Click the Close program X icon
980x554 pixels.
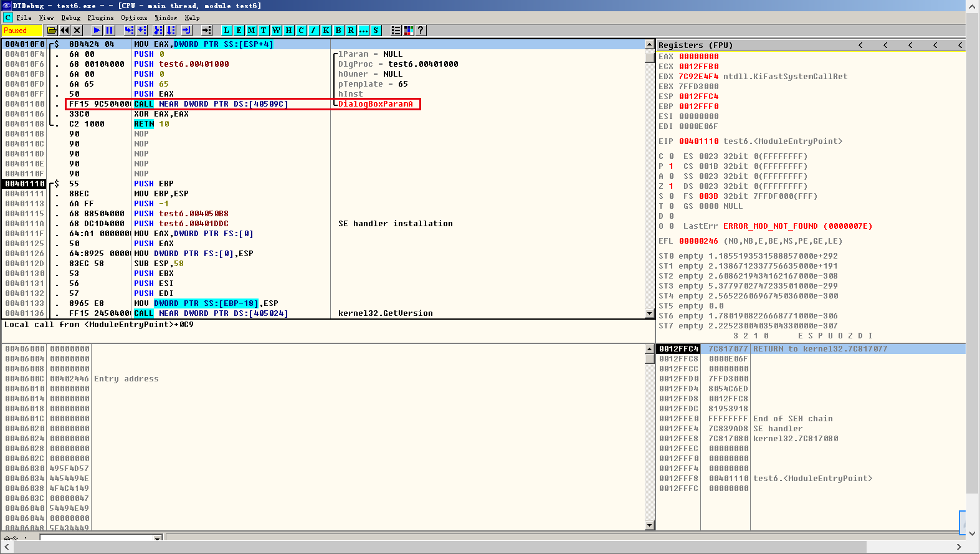click(77, 30)
